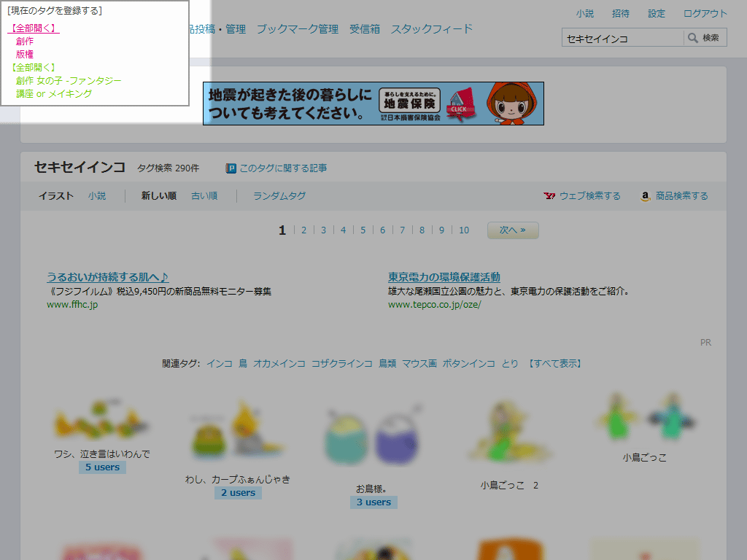Click the Yahoo web search icon

pyautogui.click(x=549, y=196)
